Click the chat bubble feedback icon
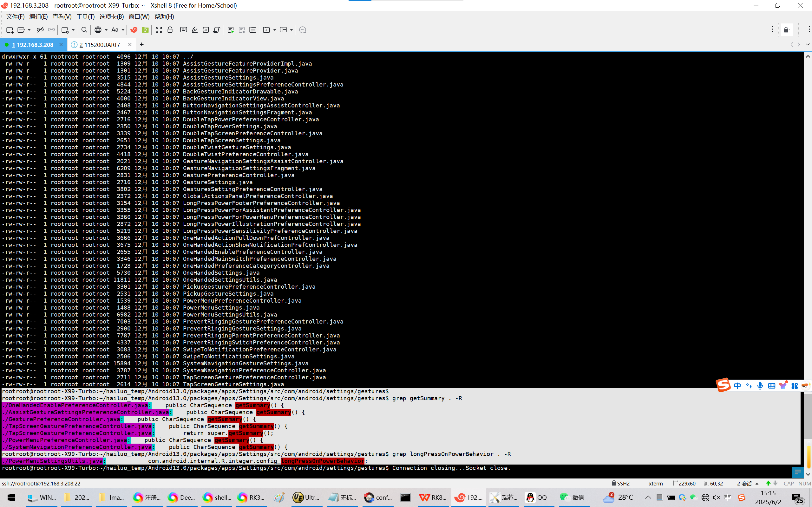 pyautogui.click(x=302, y=30)
